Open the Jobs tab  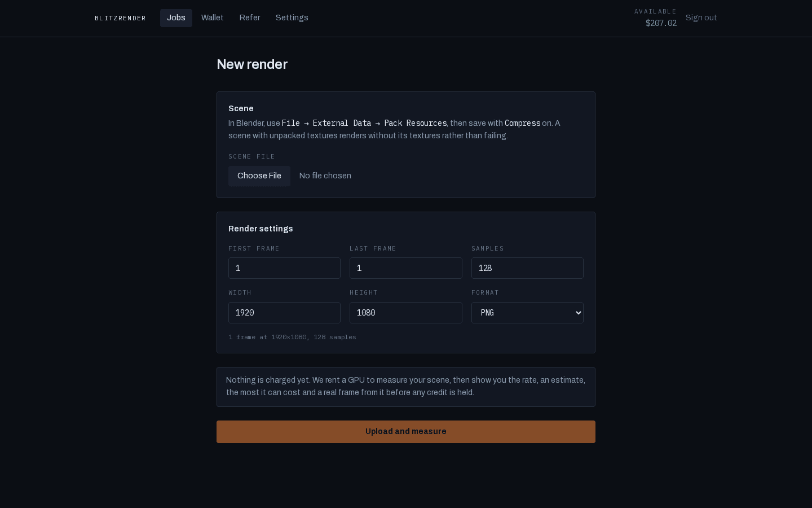176,18
